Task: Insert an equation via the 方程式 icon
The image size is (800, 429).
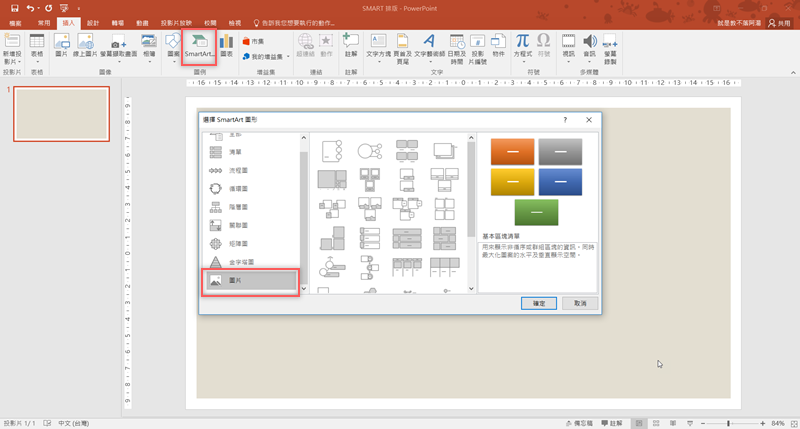Action: [522, 46]
